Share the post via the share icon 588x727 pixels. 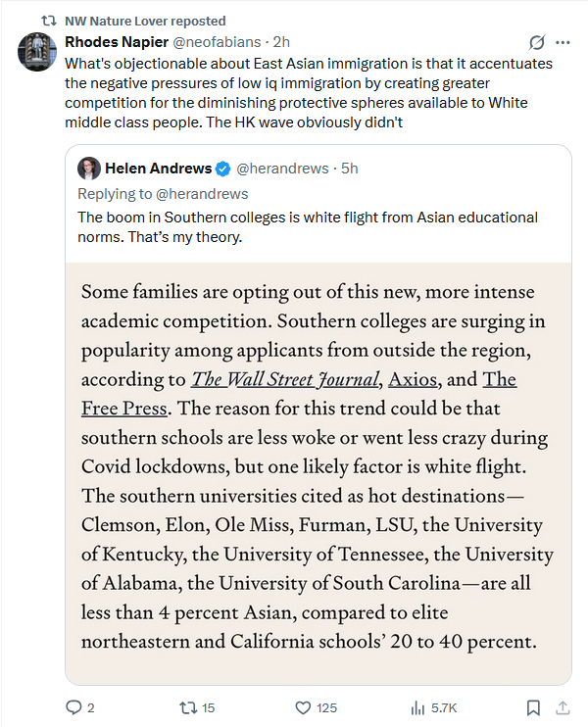pos(563,706)
